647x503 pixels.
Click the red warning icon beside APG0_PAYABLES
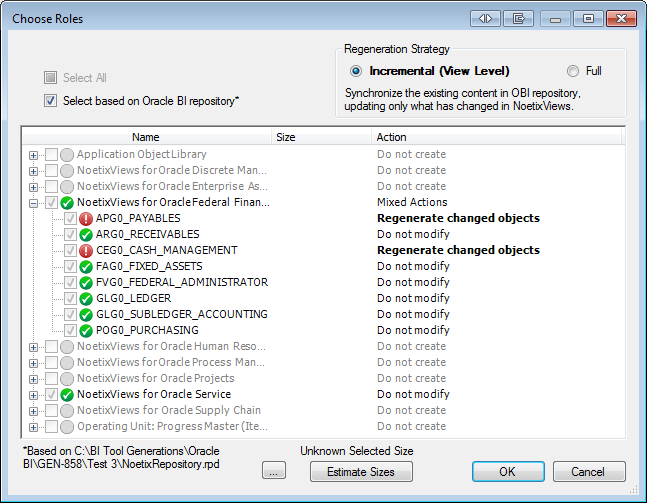[86, 219]
